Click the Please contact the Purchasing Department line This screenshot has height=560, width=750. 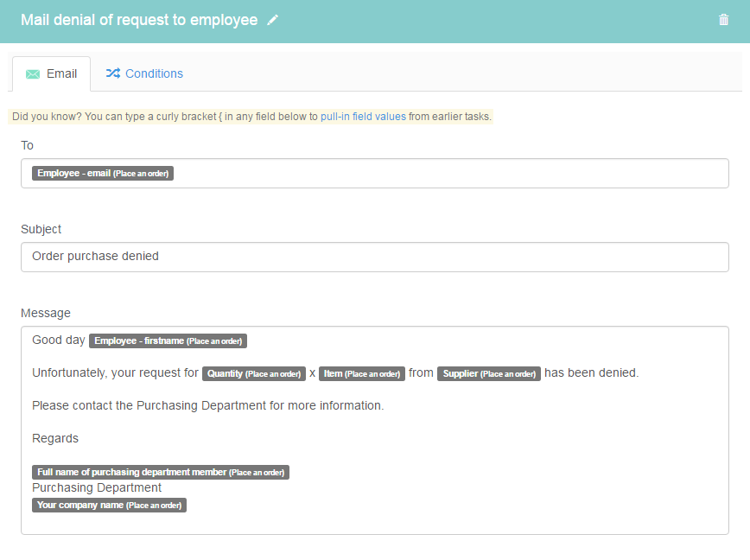[x=207, y=405]
